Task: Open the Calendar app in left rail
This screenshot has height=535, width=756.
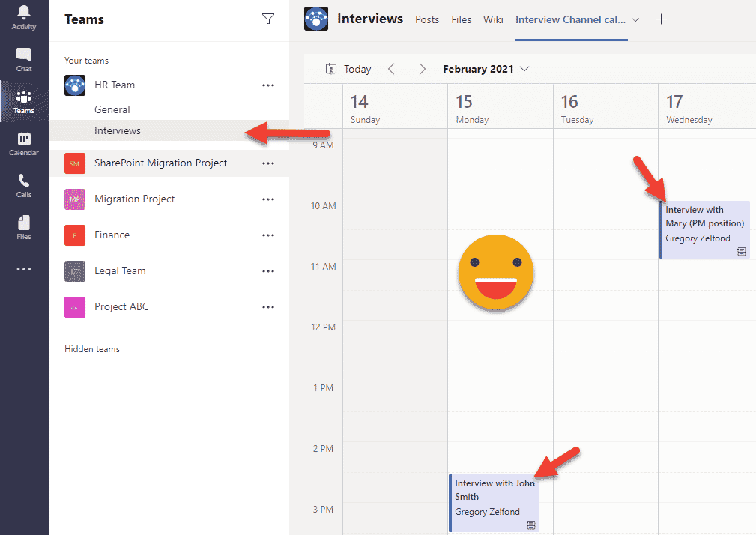Action: (24, 144)
